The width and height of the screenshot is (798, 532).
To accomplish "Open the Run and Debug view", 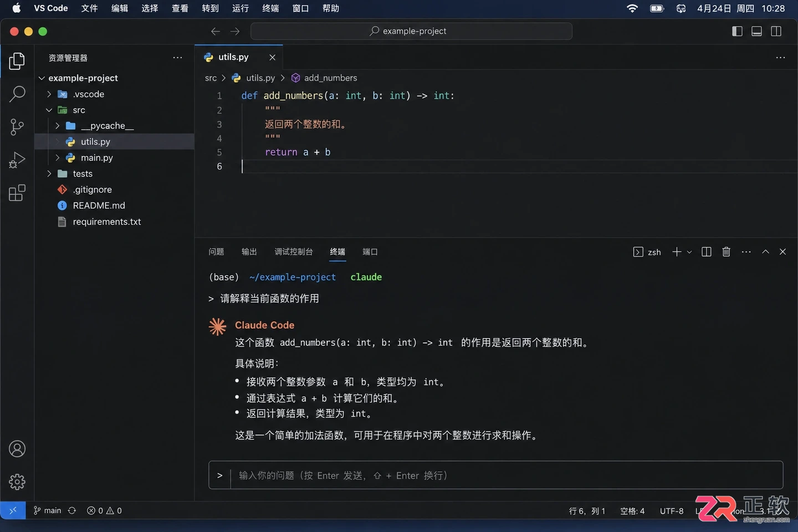I will tap(17, 160).
